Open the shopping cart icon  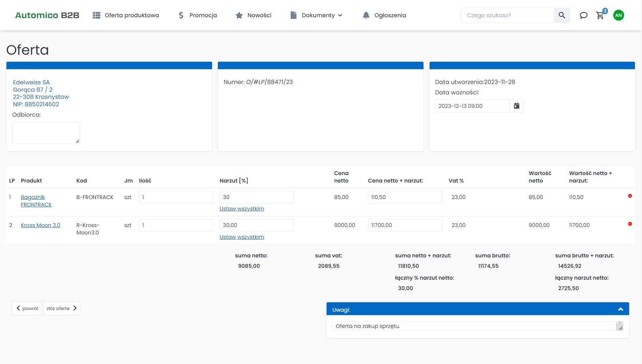(x=600, y=15)
